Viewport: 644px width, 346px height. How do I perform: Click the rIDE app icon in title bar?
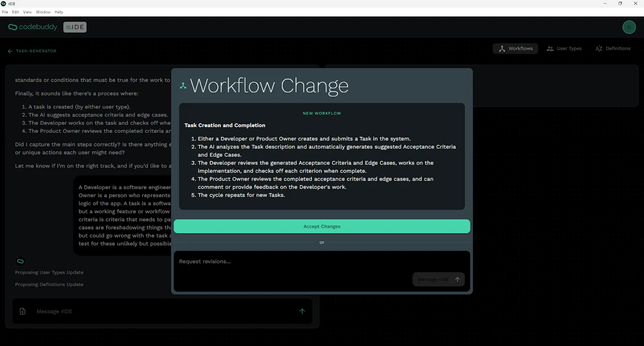coord(4,4)
